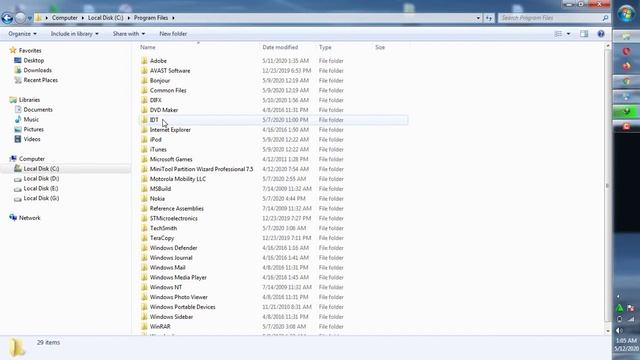Screen dimensions: 640x360
Task: Click the scrollbar down arrow
Action: [x=607, y=331]
